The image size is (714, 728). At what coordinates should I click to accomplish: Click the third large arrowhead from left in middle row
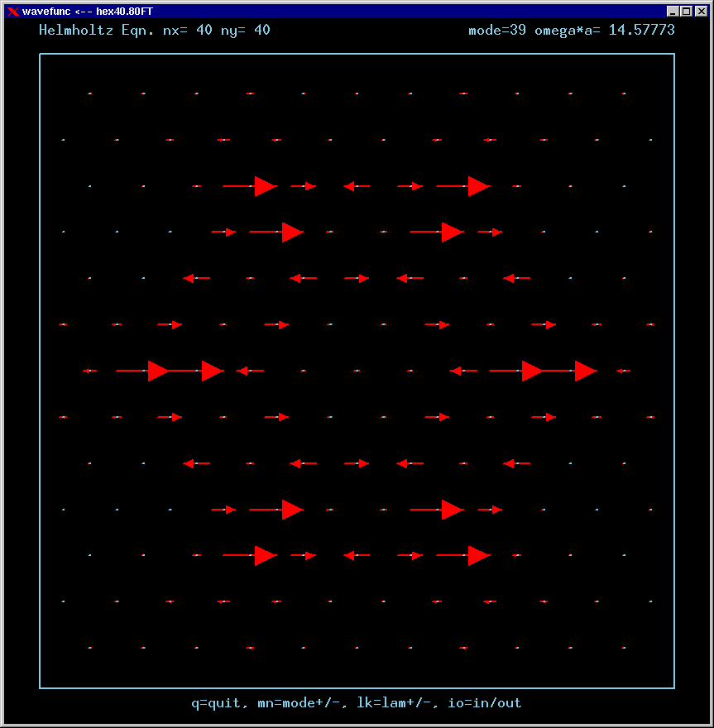pyautogui.click(x=532, y=371)
